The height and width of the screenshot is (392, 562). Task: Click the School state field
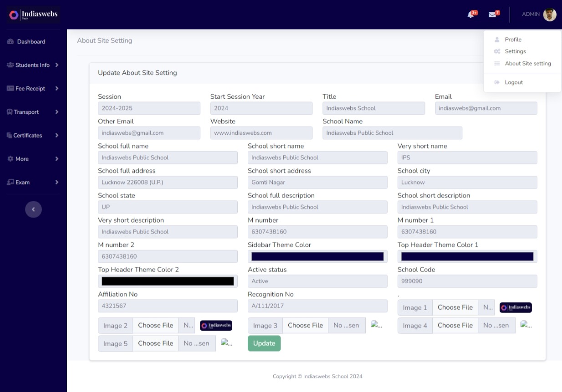tap(168, 207)
